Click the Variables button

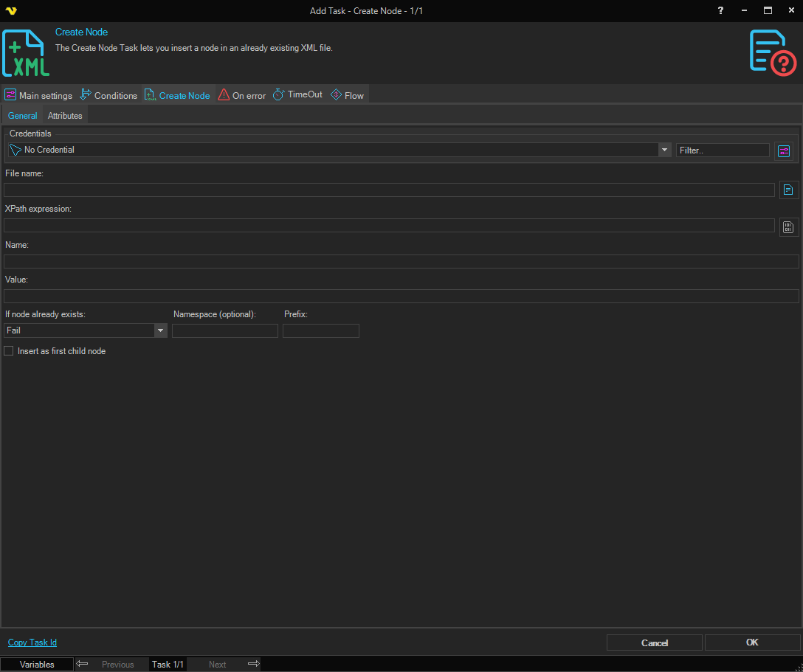click(37, 664)
